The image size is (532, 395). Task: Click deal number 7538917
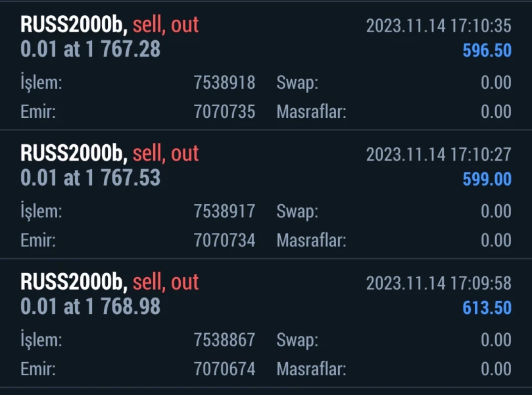pyautogui.click(x=224, y=211)
